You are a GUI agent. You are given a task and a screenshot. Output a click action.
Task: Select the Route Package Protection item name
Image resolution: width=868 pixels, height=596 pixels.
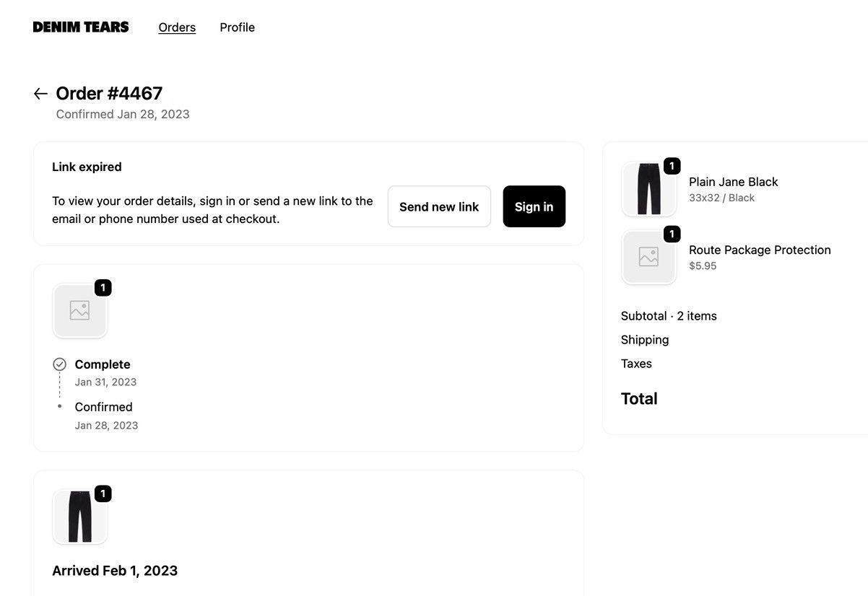(x=760, y=250)
